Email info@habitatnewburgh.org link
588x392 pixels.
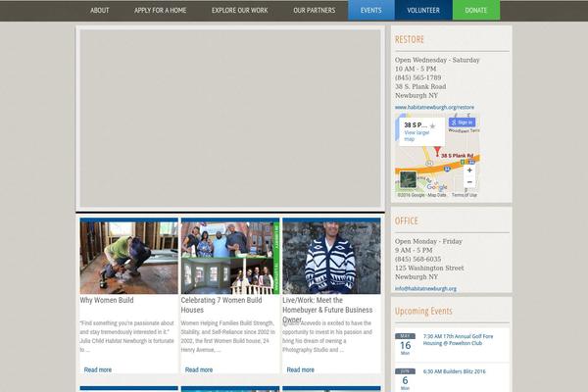tap(425, 289)
